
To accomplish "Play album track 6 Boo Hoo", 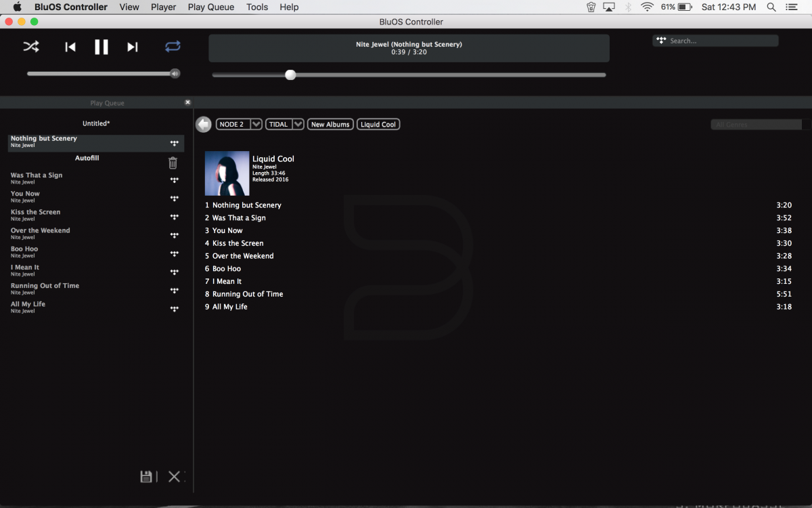I will pos(498,269).
